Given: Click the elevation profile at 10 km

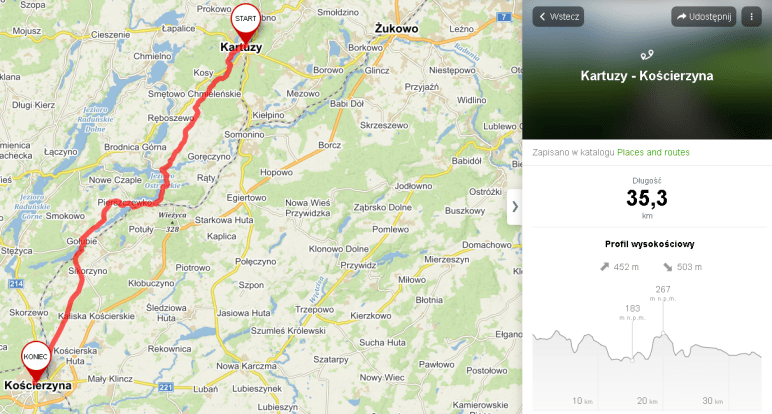Looking at the screenshot, I should pos(582,401).
